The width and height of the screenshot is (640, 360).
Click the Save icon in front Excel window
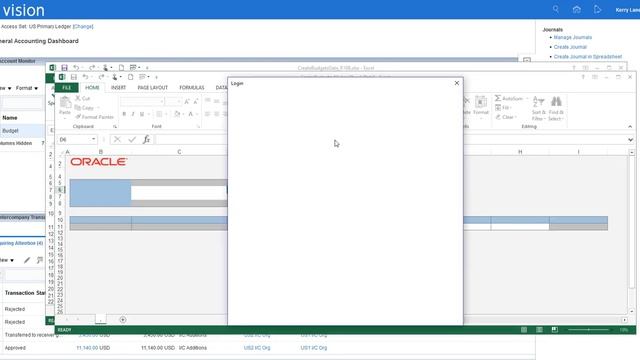[x=74, y=77]
